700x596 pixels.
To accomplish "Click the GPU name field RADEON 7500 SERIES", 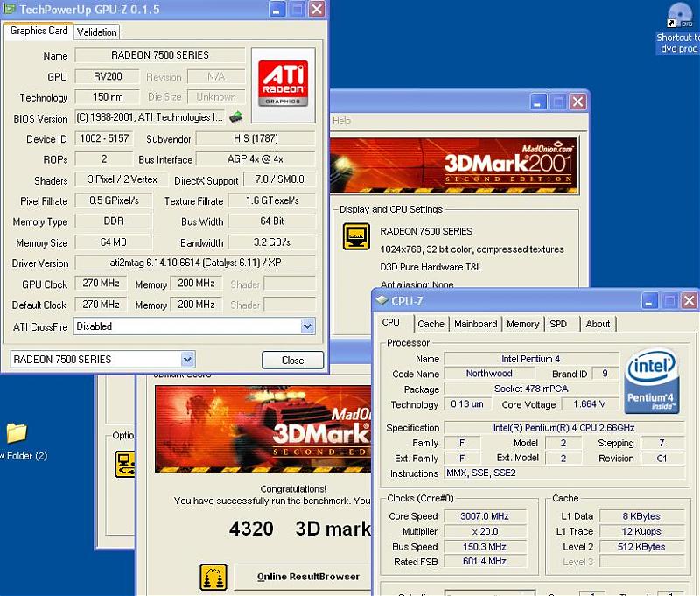I will tap(160, 55).
